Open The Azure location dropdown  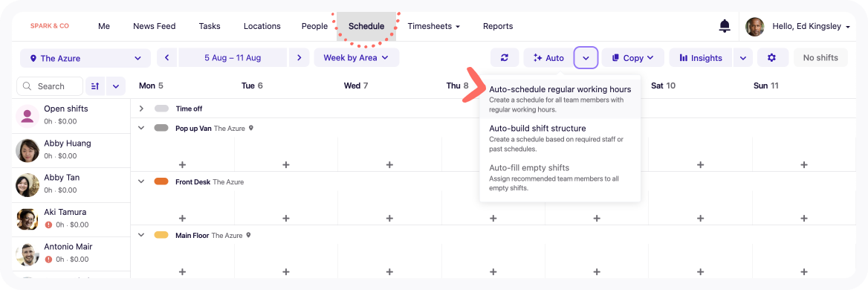pos(85,57)
